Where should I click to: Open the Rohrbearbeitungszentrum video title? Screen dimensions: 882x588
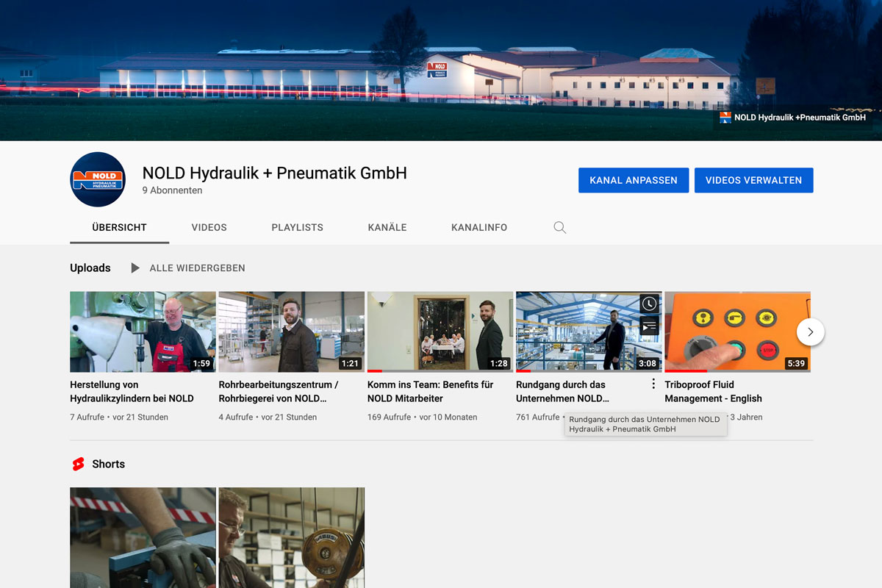[x=279, y=392]
